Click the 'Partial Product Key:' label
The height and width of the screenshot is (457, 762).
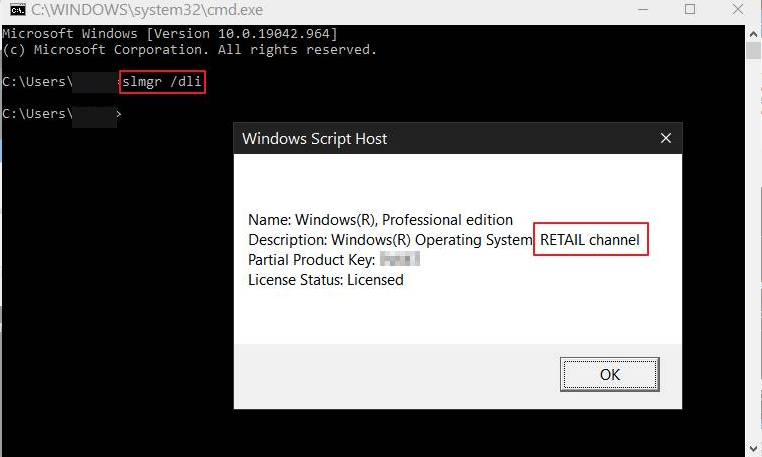point(312,260)
